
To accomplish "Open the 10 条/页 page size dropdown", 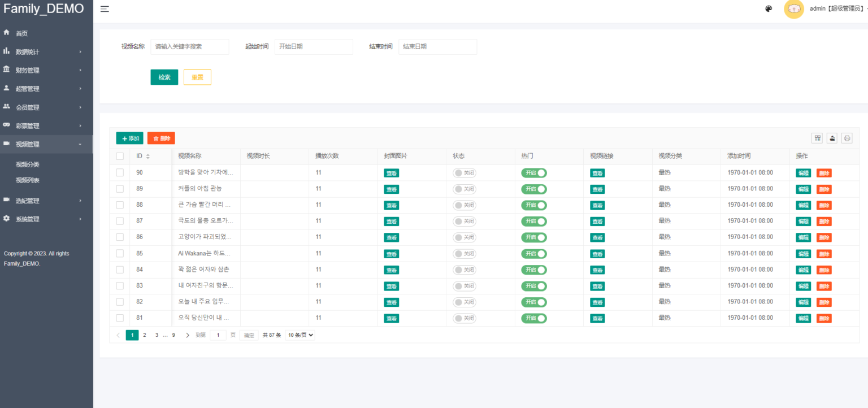I will coord(300,335).
